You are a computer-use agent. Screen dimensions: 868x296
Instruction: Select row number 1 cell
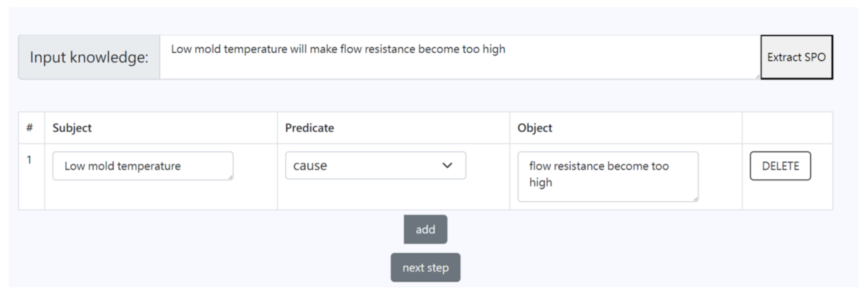[30, 160]
